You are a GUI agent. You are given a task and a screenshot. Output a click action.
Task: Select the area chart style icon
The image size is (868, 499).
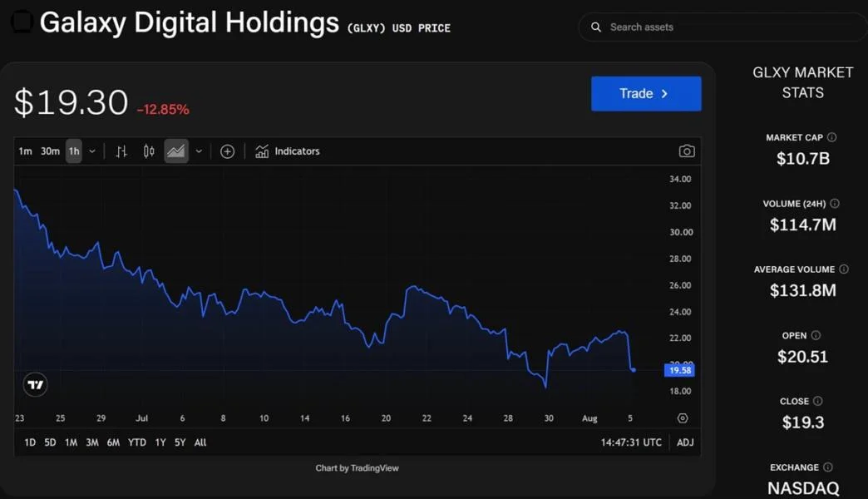coord(176,151)
